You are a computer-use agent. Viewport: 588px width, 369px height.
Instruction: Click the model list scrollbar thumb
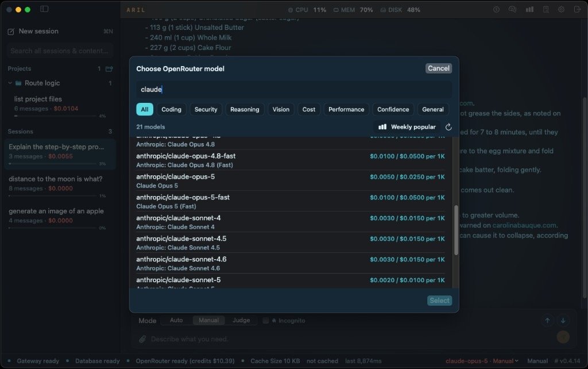[x=456, y=230]
